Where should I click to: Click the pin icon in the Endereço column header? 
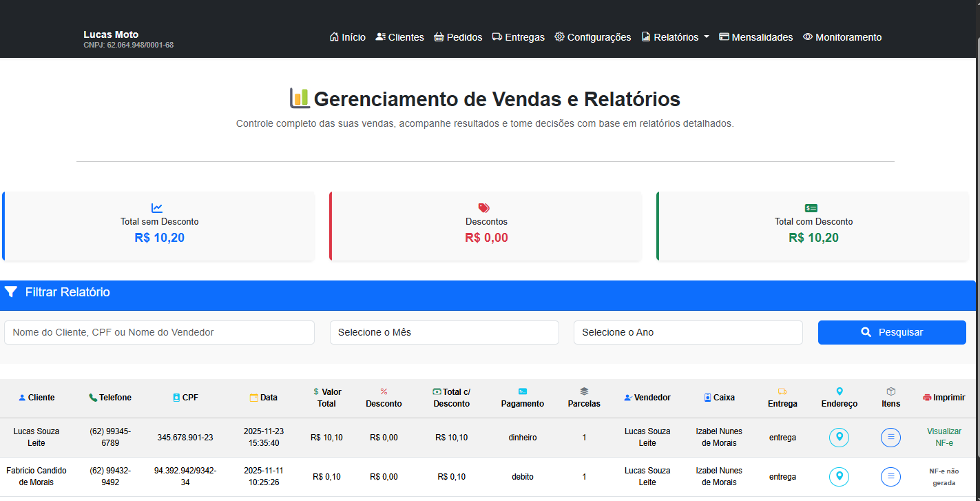click(x=839, y=391)
